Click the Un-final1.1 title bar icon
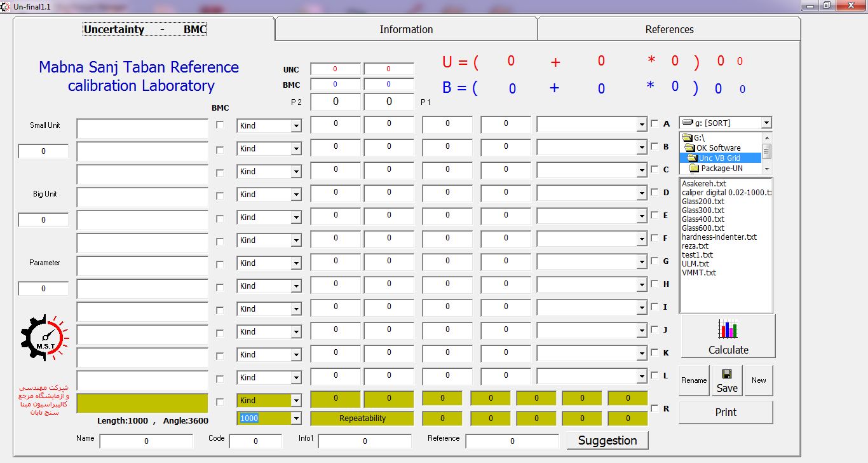Image resolution: width=868 pixels, height=463 pixels. click(x=6, y=6)
